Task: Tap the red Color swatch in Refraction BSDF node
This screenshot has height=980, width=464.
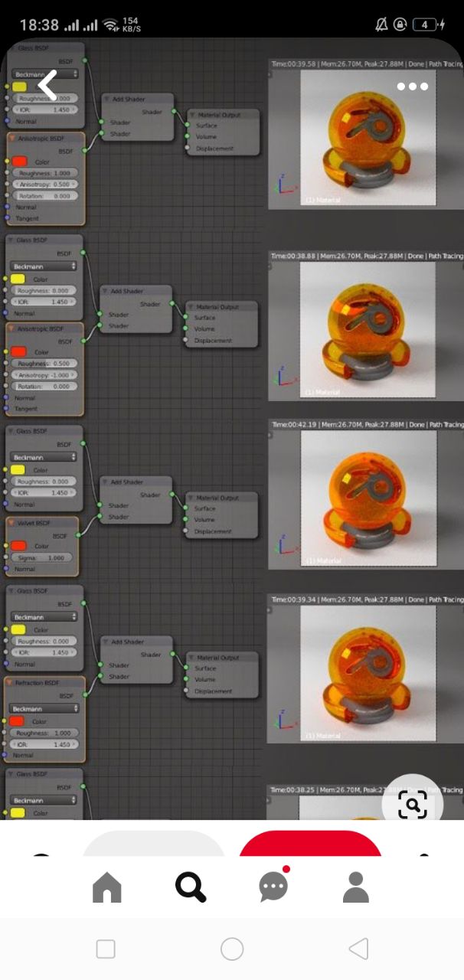Action: (x=17, y=721)
